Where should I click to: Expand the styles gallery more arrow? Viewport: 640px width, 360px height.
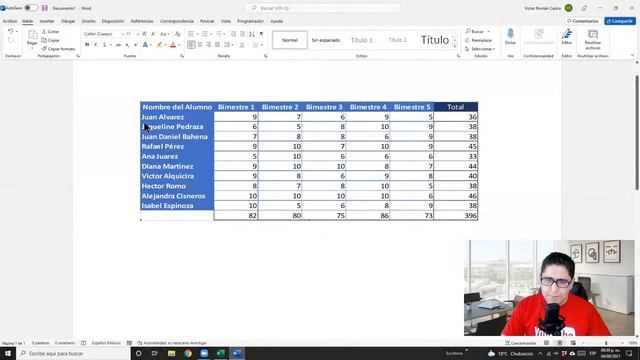coord(455,47)
